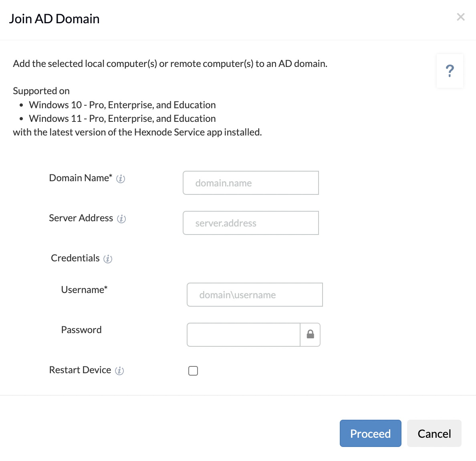
Task: Click the domain\username field
Action: point(254,295)
